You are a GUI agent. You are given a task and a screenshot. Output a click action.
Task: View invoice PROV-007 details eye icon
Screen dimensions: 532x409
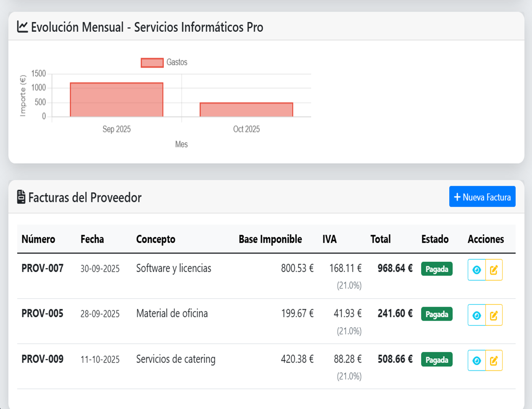[477, 270]
